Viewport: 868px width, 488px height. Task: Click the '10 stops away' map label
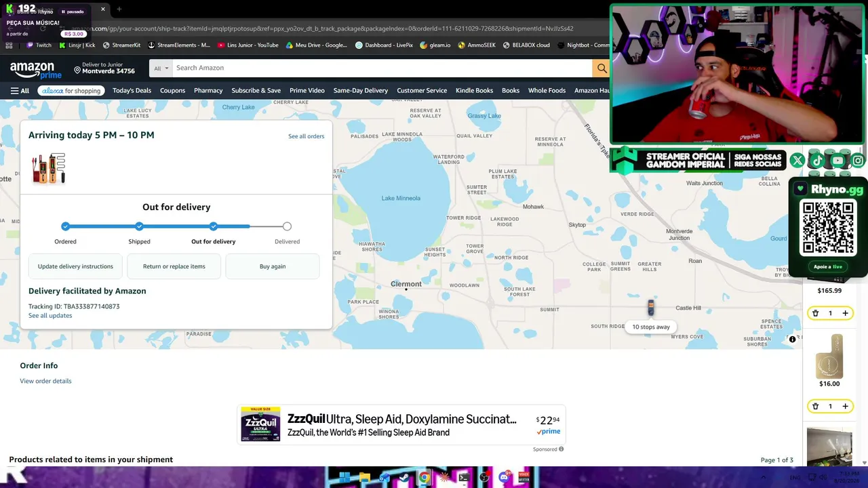pyautogui.click(x=651, y=327)
